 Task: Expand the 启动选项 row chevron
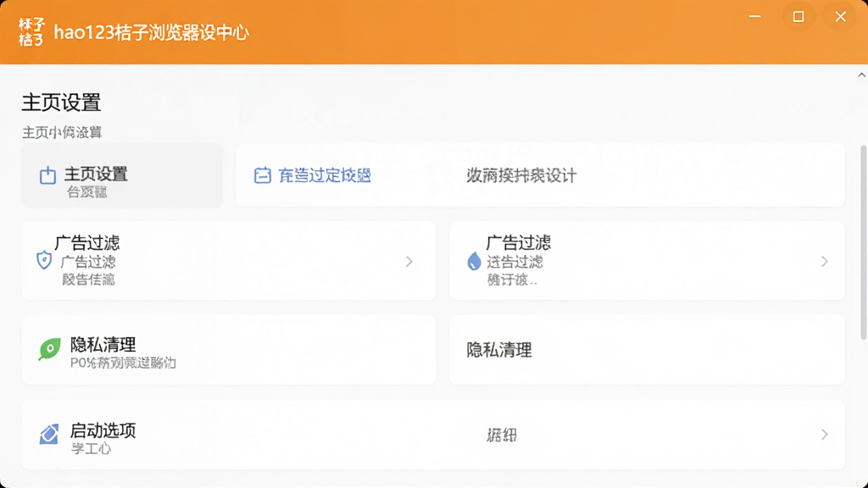point(824,435)
